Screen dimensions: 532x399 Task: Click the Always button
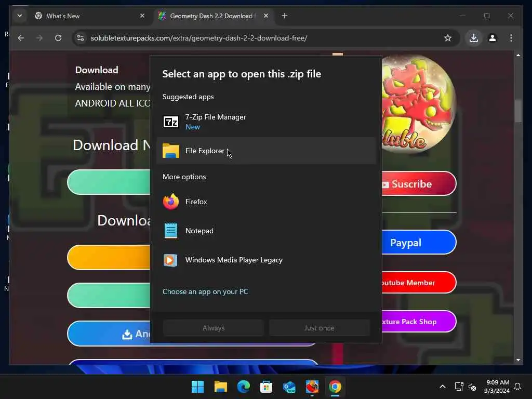point(214,328)
